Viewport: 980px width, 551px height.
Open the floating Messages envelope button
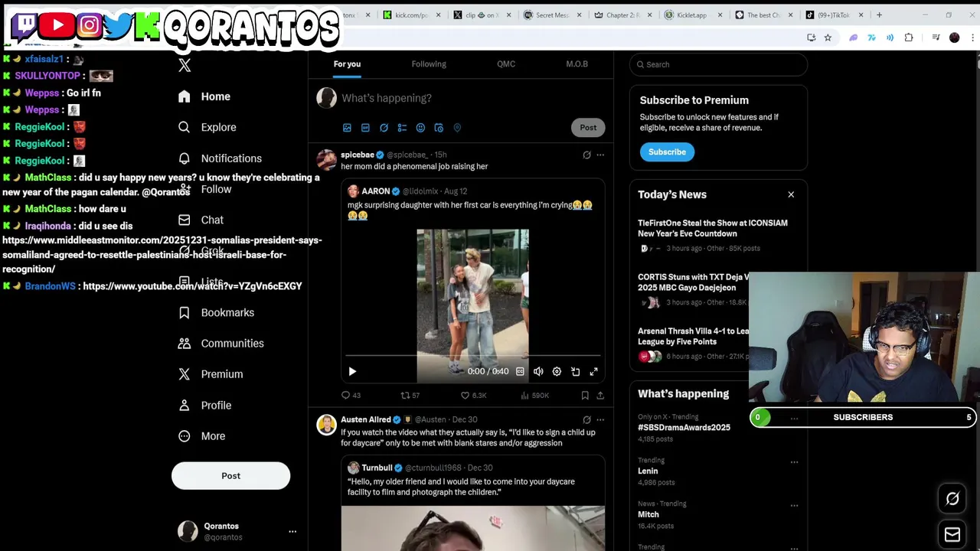click(x=952, y=534)
